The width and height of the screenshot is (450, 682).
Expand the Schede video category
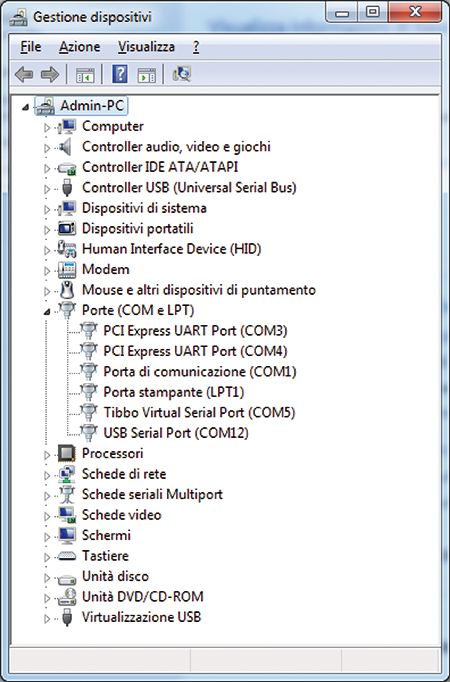(47, 516)
